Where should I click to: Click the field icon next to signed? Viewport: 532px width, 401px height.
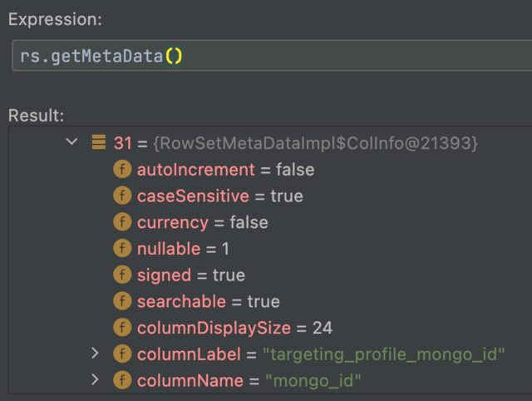click(x=122, y=275)
